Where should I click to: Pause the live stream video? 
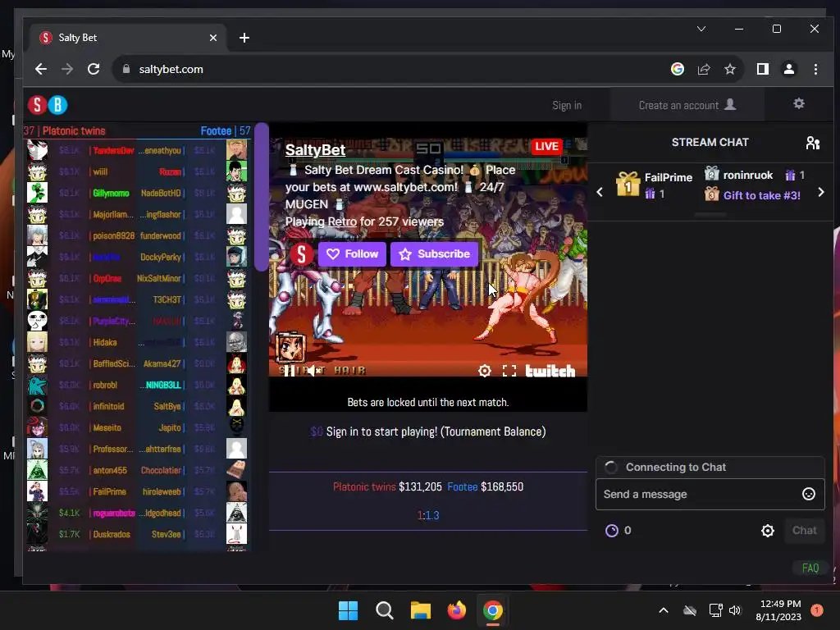coord(290,370)
